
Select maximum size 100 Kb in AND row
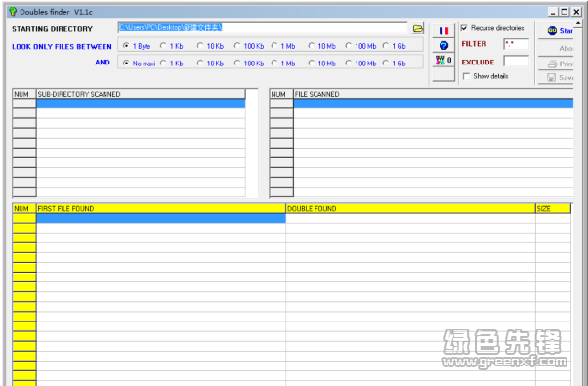click(237, 63)
